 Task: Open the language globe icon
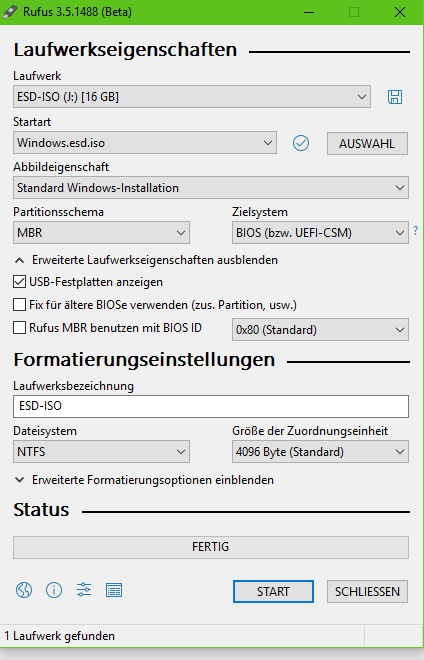tap(24, 590)
